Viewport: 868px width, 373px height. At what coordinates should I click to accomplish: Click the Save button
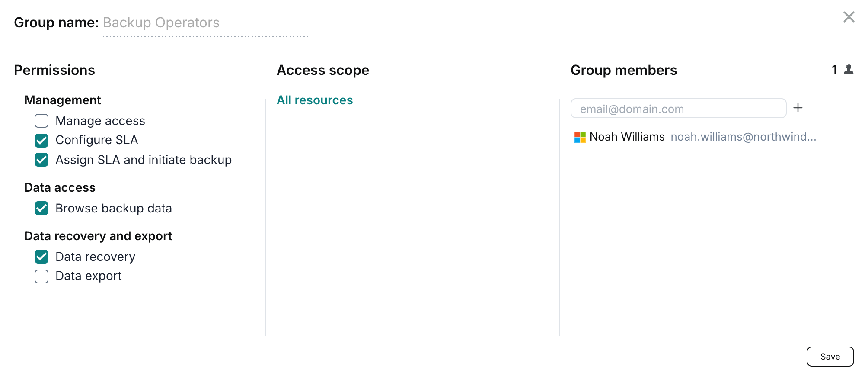pyautogui.click(x=830, y=357)
